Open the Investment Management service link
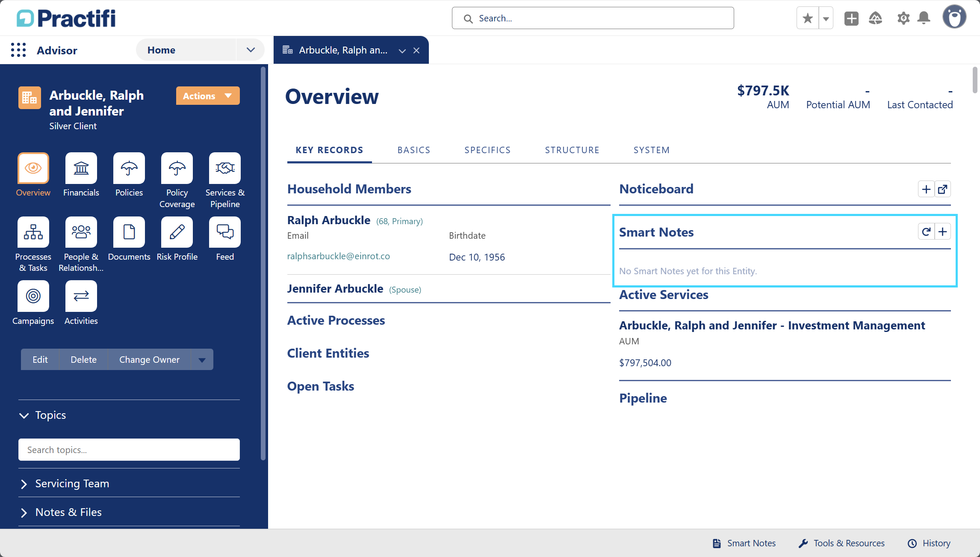Image resolution: width=980 pixels, height=557 pixels. click(x=772, y=326)
